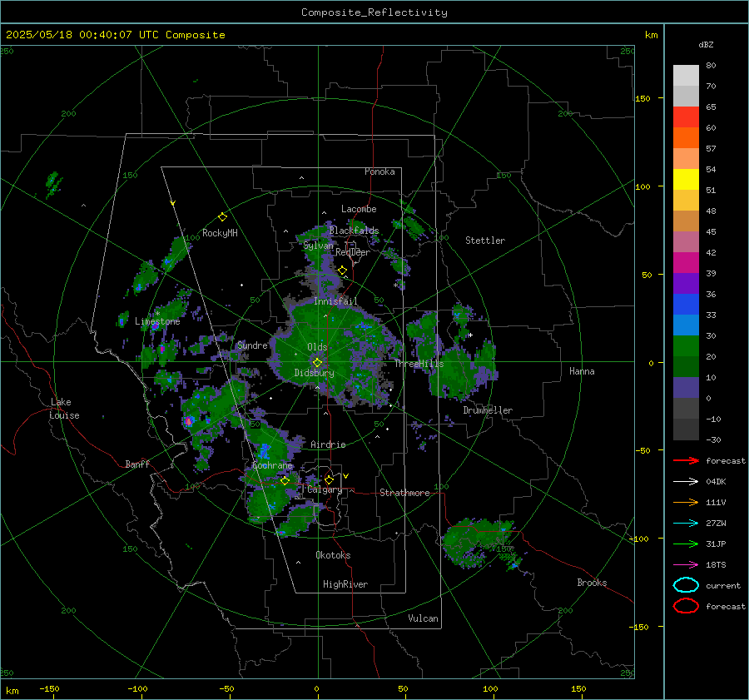The height and width of the screenshot is (700, 749).
Task: Click the Lacombe town label
Action: (359, 209)
